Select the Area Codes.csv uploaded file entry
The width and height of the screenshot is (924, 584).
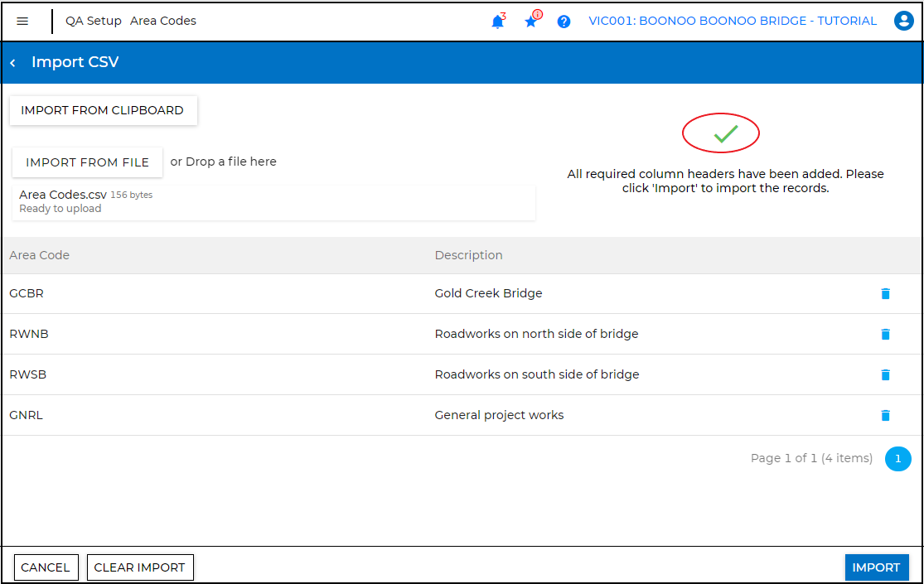coord(63,195)
